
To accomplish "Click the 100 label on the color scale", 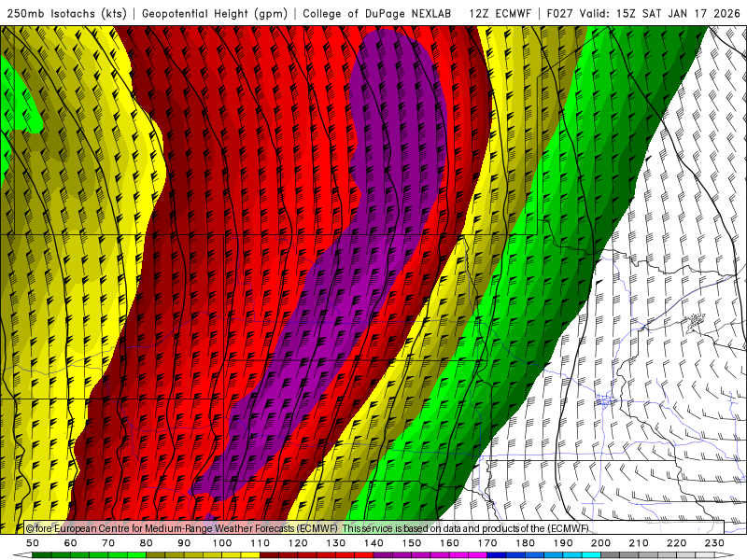I will (x=222, y=543).
